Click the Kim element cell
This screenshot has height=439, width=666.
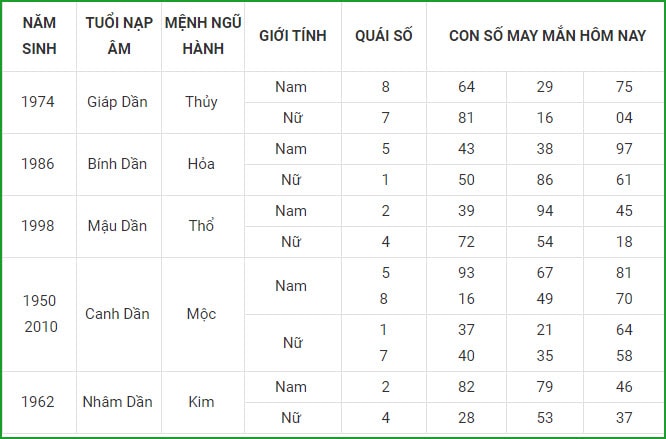click(x=202, y=402)
